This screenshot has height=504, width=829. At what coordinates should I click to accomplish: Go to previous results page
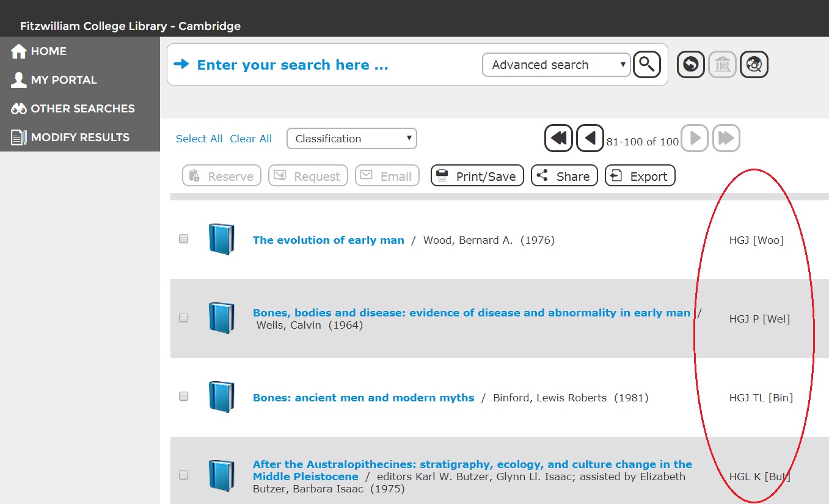[590, 138]
